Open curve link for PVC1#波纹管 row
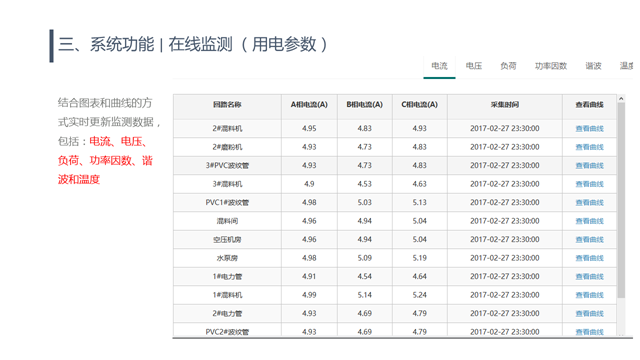 pos(589,202)
